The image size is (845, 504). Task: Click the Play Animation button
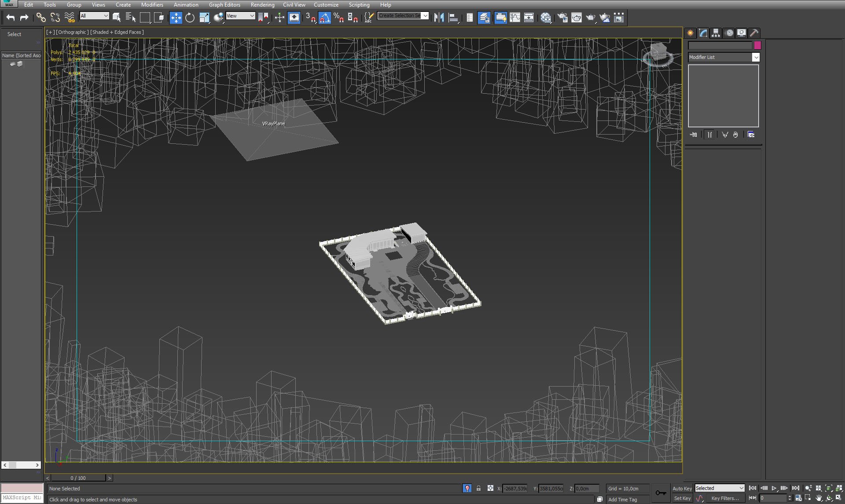774,488
